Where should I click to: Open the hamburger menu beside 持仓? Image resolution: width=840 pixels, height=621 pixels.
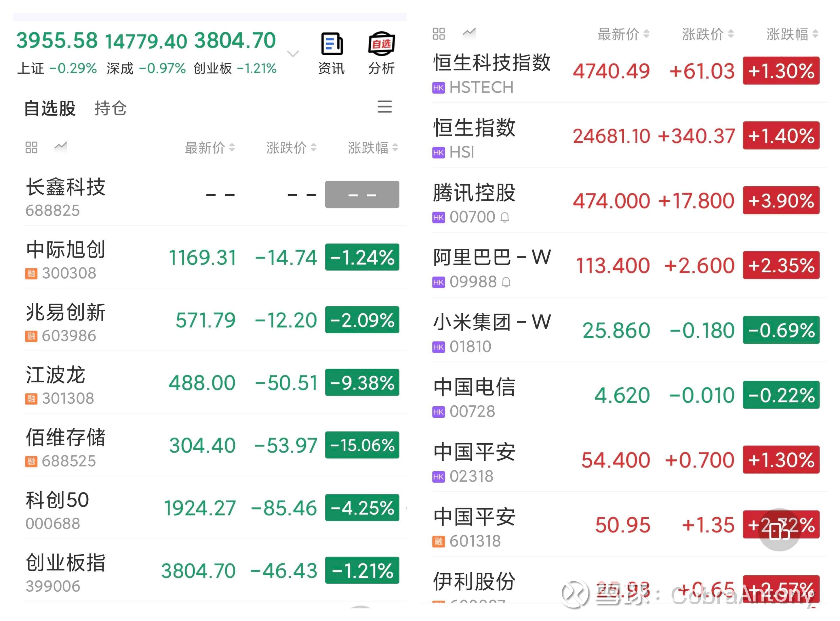384,107
